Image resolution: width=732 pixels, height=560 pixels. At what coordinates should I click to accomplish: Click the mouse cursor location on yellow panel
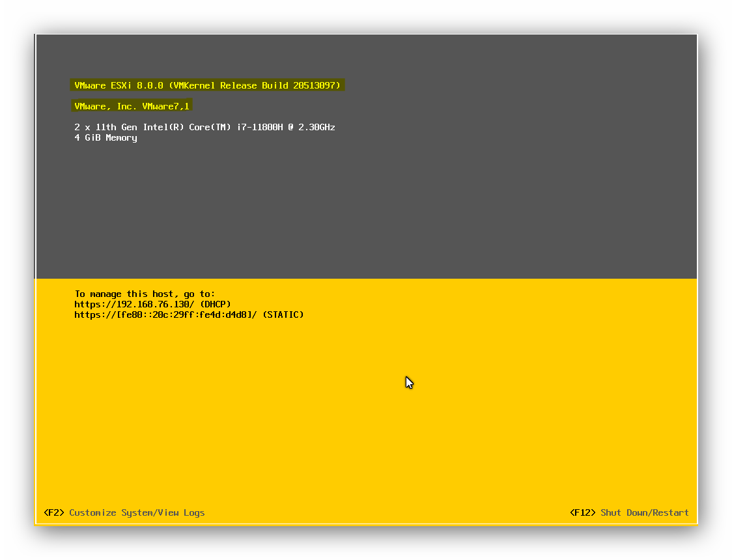pyautogui.click(x=409, y=382)
